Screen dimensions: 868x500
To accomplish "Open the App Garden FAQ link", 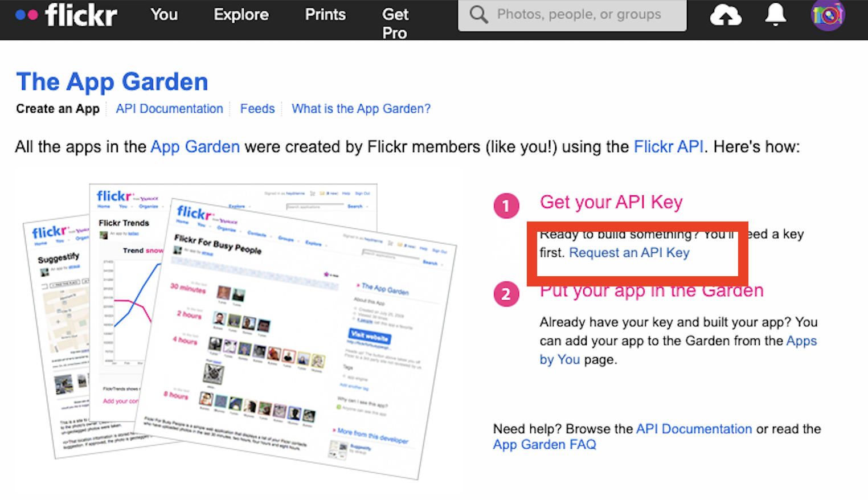I will (544, 445).
